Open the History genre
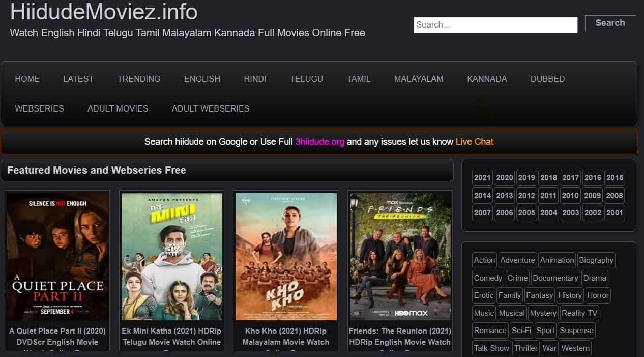Screen dimensions: 644x357 pos(570,295)
